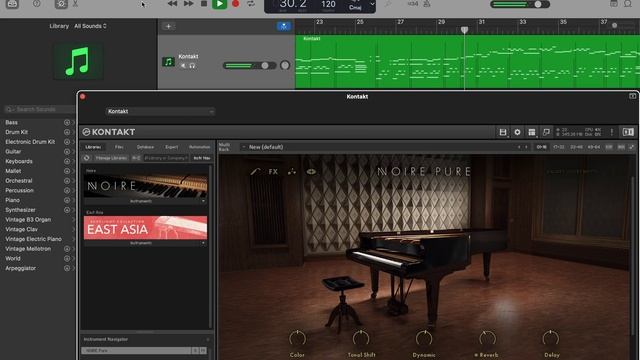Expand the Arpeggiator category chevron
The image size is (640, 360).
click(x=73, y=268)
